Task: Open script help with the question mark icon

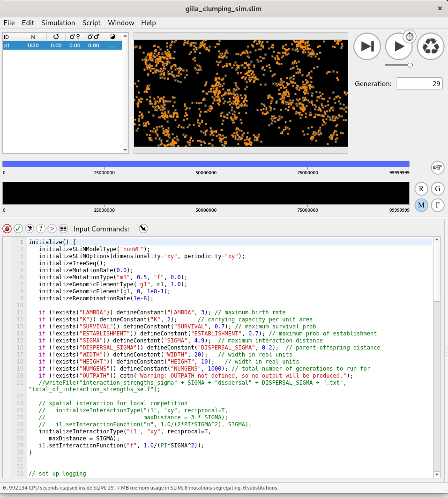Action: 41,229
